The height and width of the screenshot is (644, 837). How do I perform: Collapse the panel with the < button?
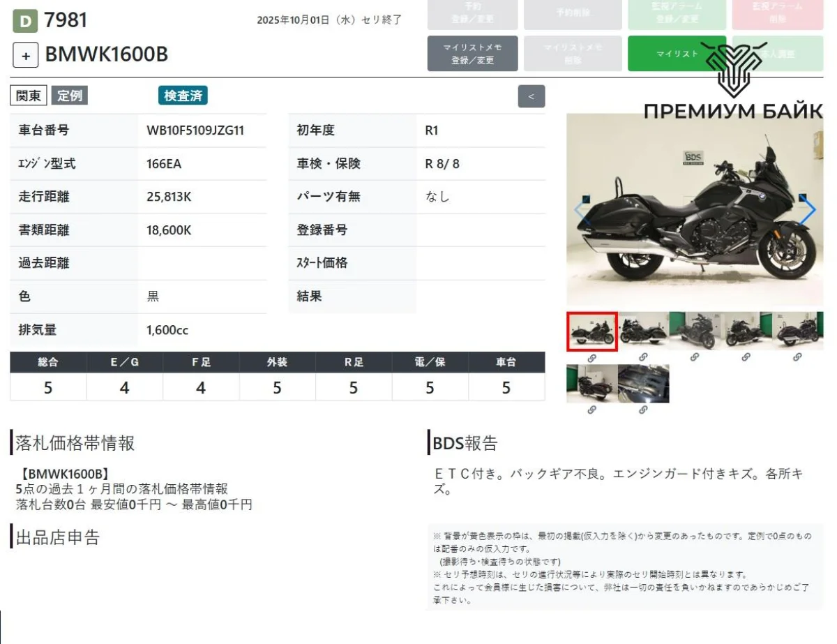(531, 96)
